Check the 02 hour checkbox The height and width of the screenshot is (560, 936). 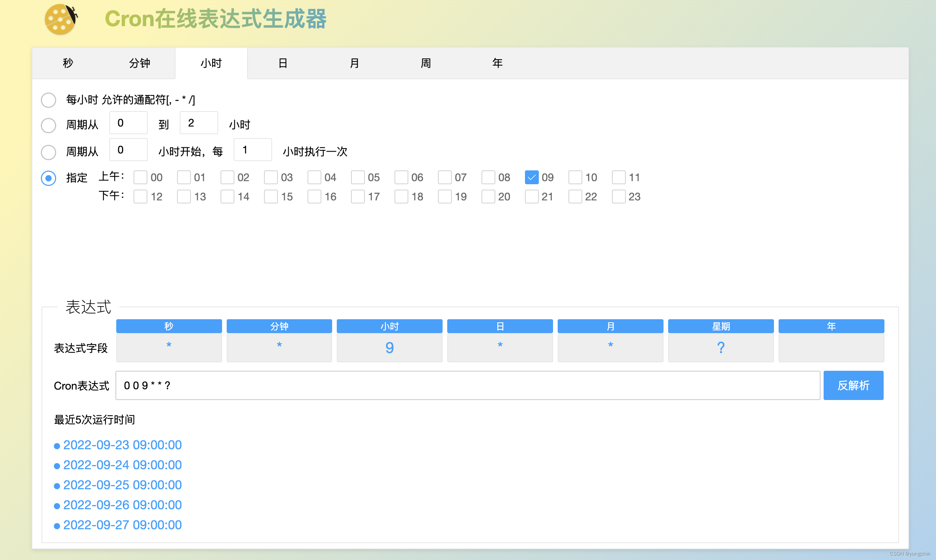point(227,177)
